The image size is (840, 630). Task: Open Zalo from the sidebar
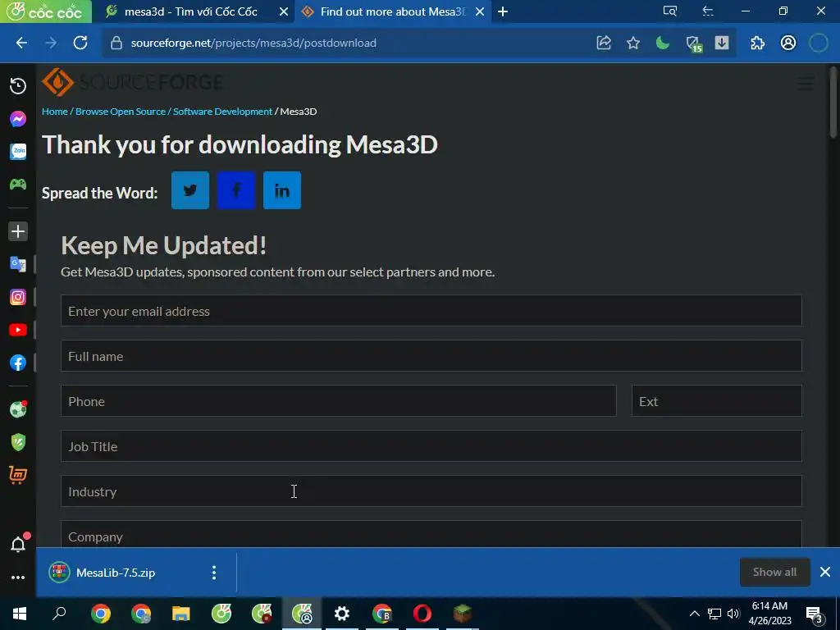coord(18,152)
